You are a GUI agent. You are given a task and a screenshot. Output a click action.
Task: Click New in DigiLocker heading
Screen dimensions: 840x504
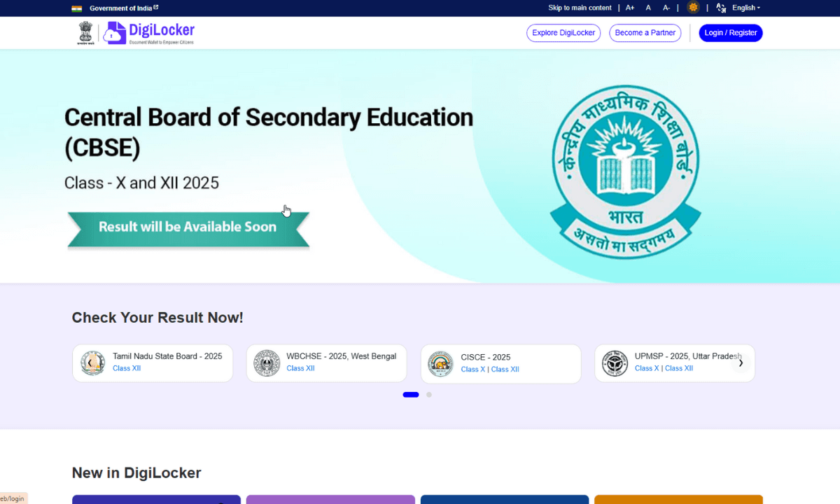point(136,473)
